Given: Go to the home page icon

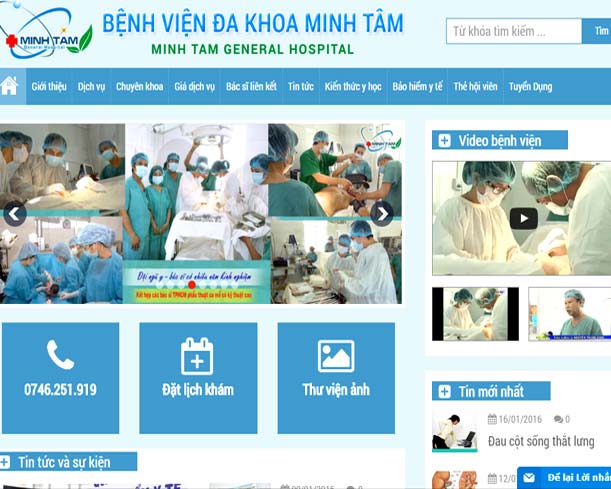Looking at the screenshot, I should [x=9, y=86].
